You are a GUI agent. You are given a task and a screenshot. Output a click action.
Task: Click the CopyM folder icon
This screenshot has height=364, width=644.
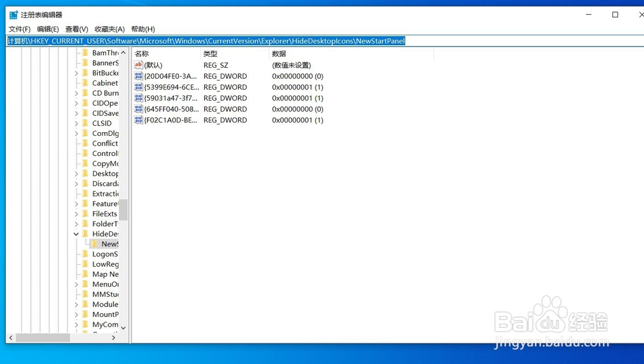[86, 164]
